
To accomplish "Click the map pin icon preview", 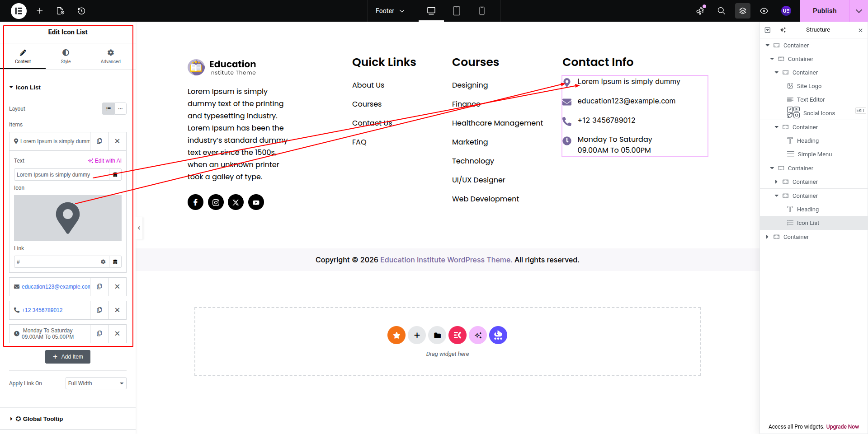I will (x=68, y=218).
